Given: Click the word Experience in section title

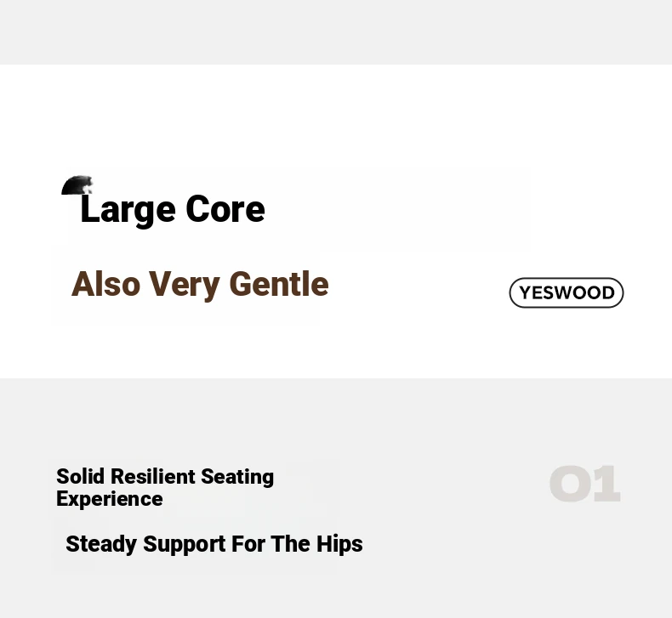Looking at the screenshot, I should 109,499.
